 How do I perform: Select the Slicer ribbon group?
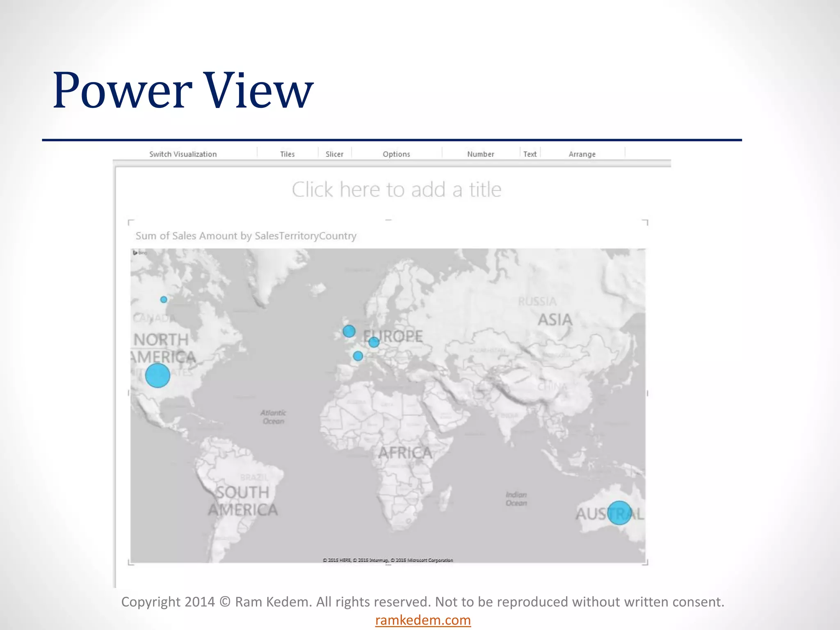tap(334, 154)
